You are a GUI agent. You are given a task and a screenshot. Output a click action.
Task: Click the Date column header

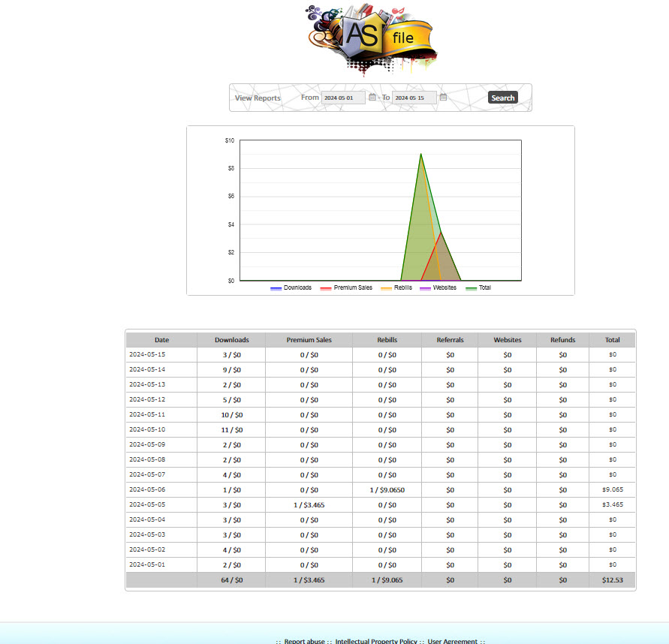click(161, 340)
